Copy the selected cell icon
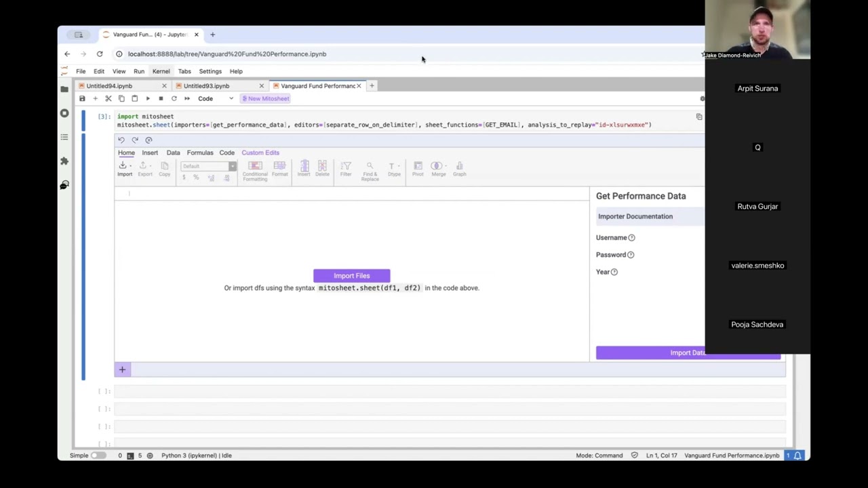 [x=121, y=99]
